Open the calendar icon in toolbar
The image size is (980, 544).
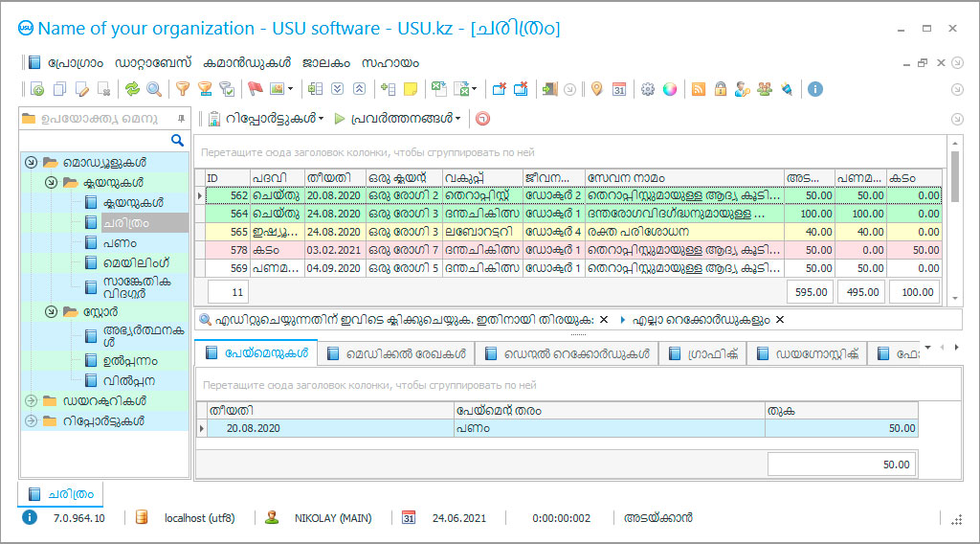(619, 89)
